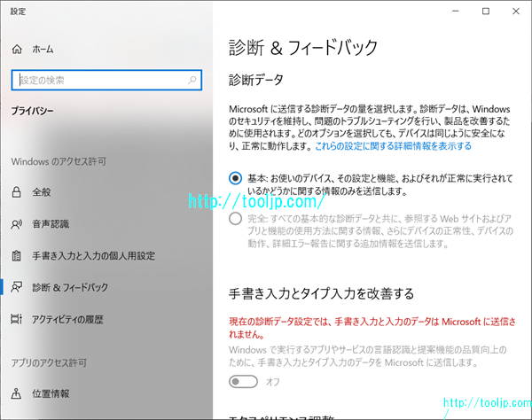Click the プライバシー sidebar heading
The height and width of the screenshot is (420, 532).
click(32, 111)
